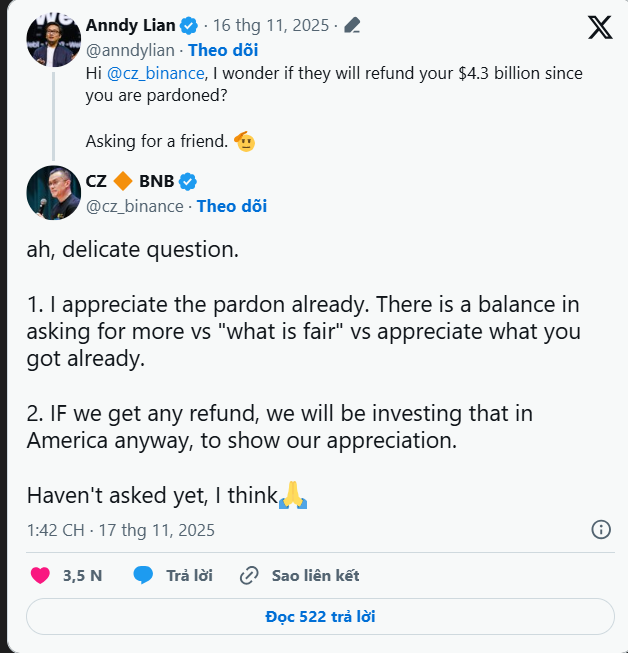The height and width of the screenshot is (653, 628).
Task: Open CZ's profile avatar
Action: (x=54, y=193)
